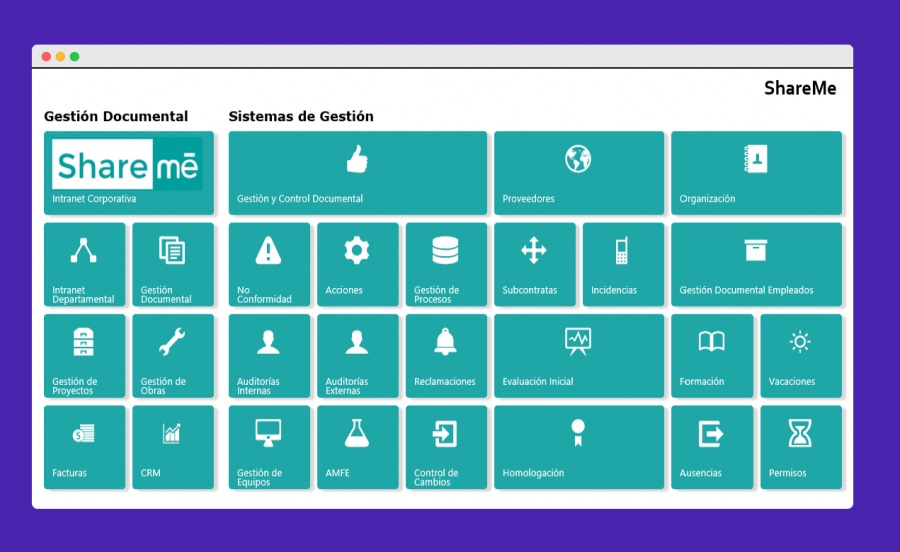900x552 pixels.
Task: Open the Auditorías Internas person icon
Action: click(x=268, y=342)
